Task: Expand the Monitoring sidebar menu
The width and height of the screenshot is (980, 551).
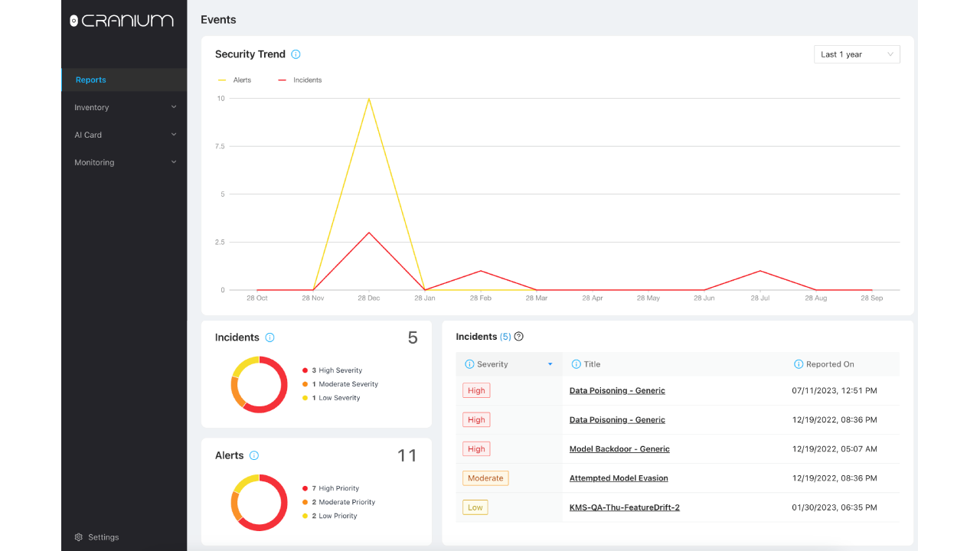Action: coord(124,162)
